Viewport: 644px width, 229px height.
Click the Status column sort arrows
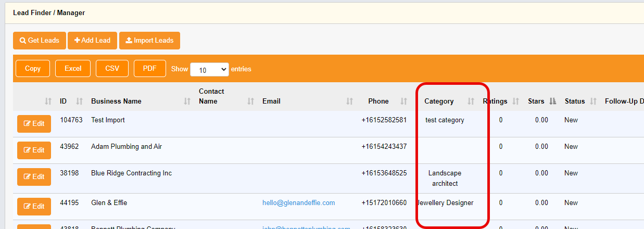[593, 101]
